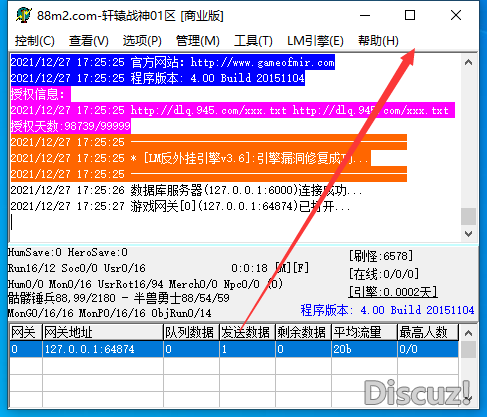Open the 控制(C) menu
487x417 pixels.
(35, 41)
